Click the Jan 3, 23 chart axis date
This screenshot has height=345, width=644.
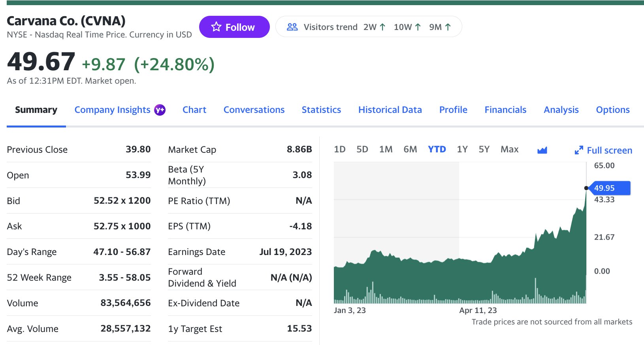pos(350,310)
